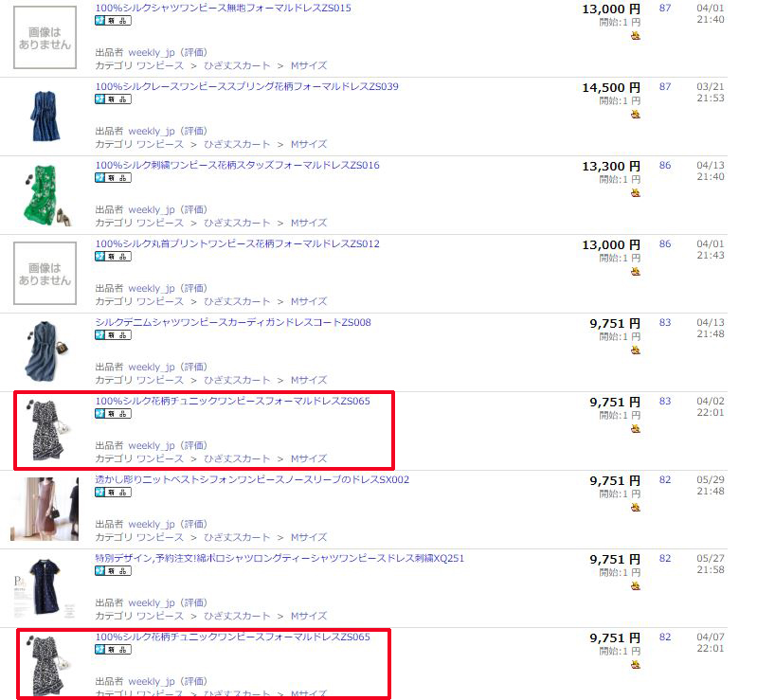This screenshot has height=700, width=757.
Task: Click the bid count 87 for the ZS015 listing
Action: [x=665, y=8]
